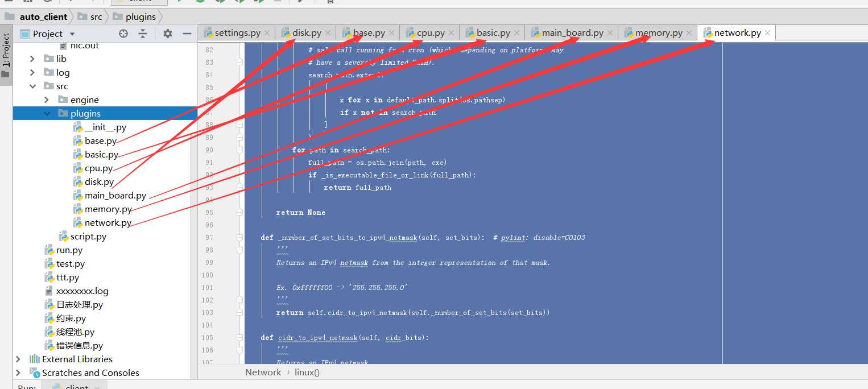Select the engine folder in project tree
This screenshot has width=868, height=389.
pos(85,100)
